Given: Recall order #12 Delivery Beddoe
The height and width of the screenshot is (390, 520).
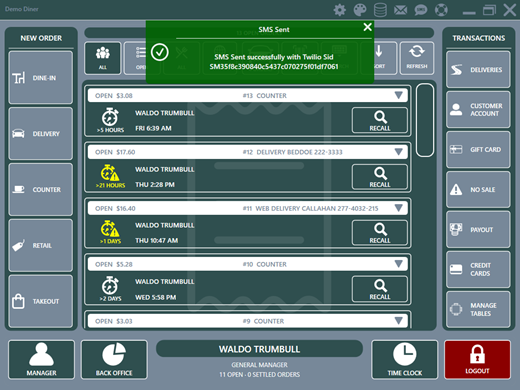Looking at the screenshot, I should point(380,177).
